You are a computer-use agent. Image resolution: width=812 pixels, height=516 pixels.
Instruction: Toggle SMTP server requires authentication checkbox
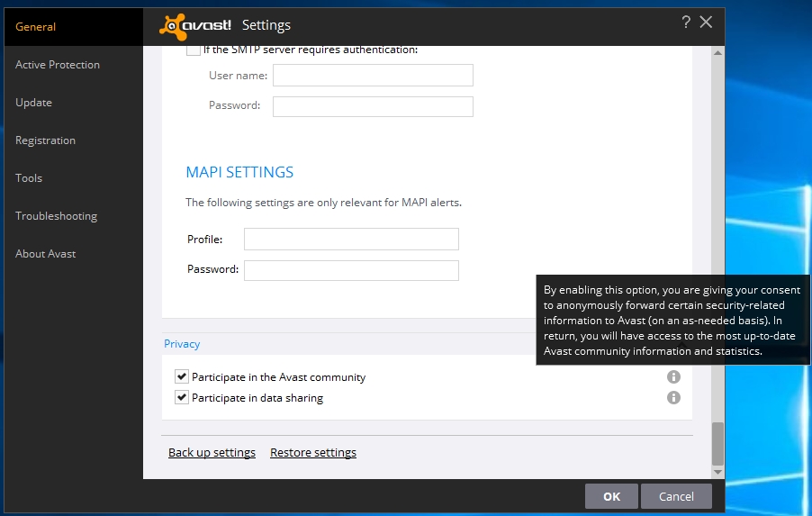[194, 50]
